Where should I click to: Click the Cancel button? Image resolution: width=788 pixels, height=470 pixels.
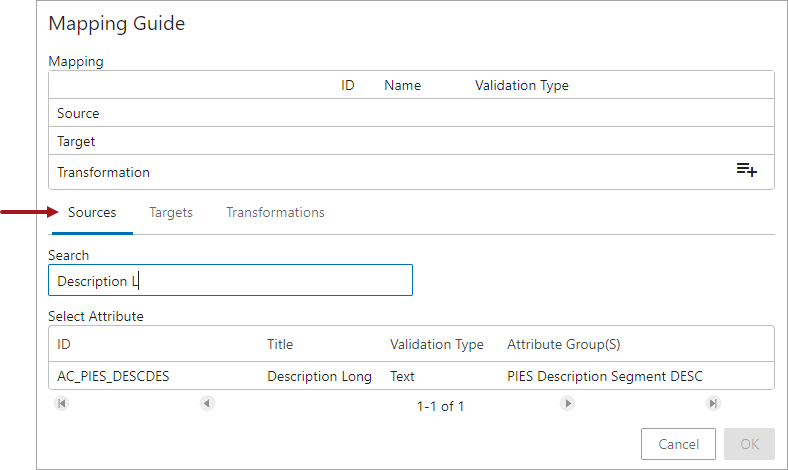678,444
